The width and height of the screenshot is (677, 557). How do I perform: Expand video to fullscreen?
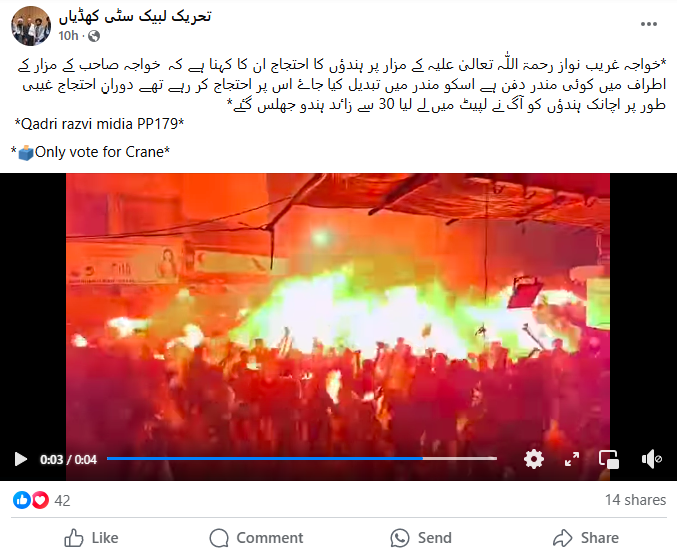pyautogui.click(x=572, y=459)
